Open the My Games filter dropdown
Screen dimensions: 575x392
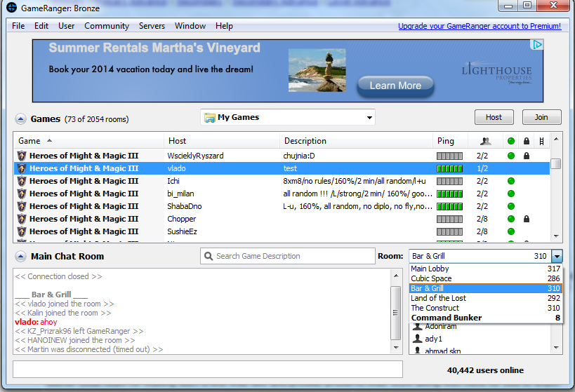pos(288,117)
